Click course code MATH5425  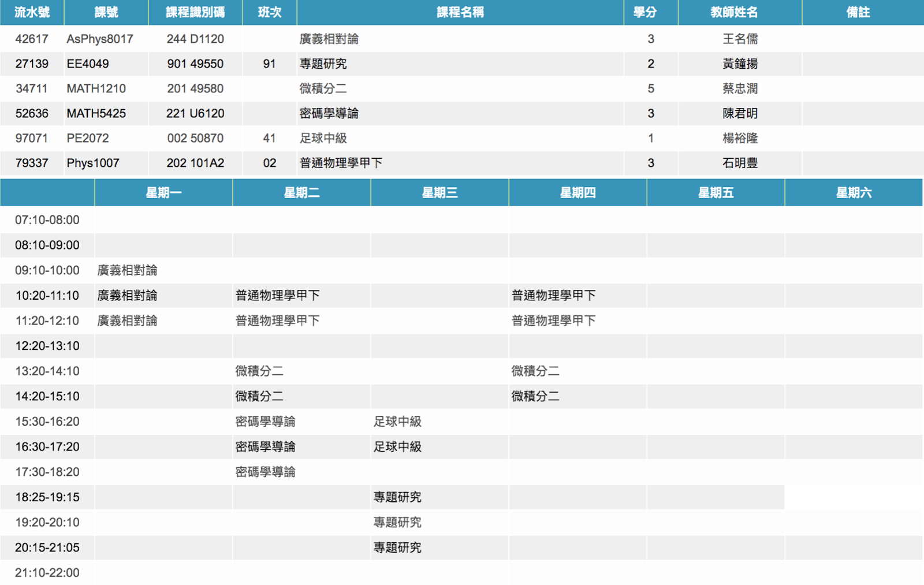96,113
